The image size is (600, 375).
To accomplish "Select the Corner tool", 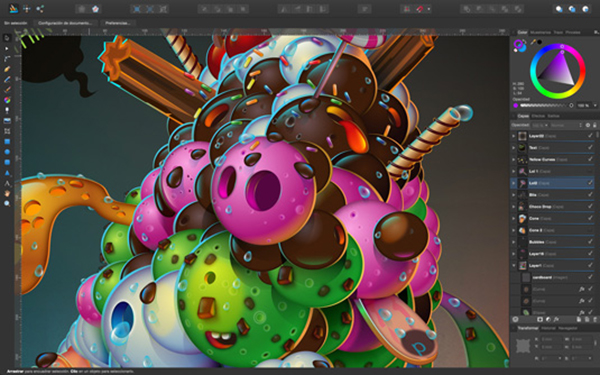I will (x=7, y=59).
